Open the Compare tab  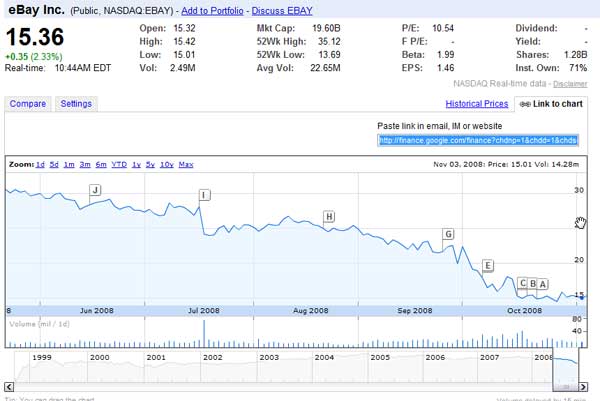point(28,104)
